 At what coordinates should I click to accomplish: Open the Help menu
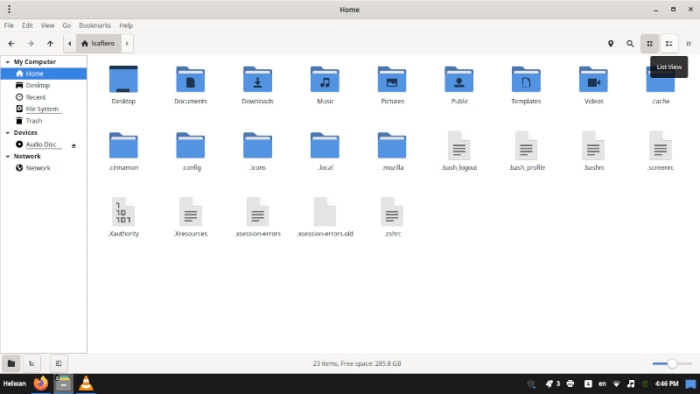point(126,25)
